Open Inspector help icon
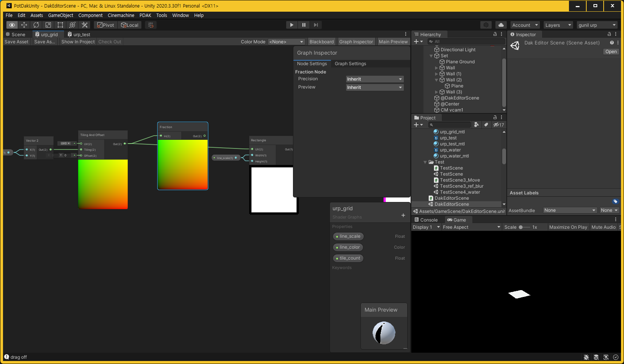 pos(612,43)
